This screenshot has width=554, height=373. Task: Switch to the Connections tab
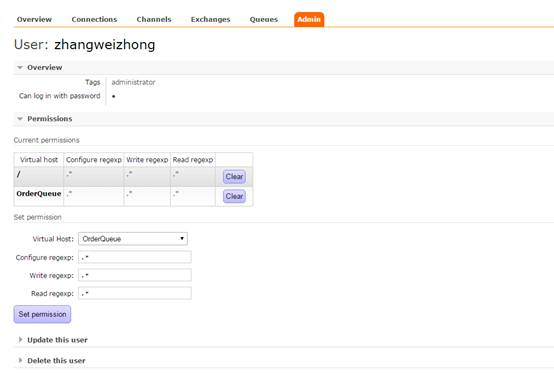pos(94,19)
